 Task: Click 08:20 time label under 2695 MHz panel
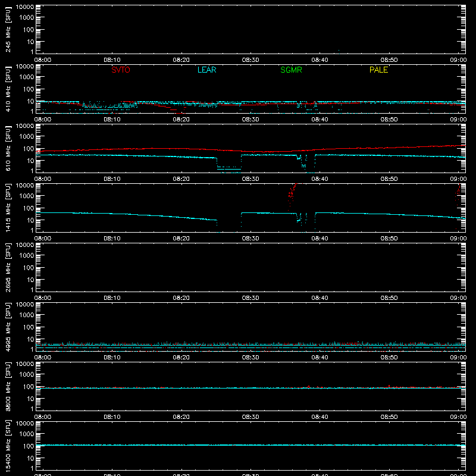[181, 298]
